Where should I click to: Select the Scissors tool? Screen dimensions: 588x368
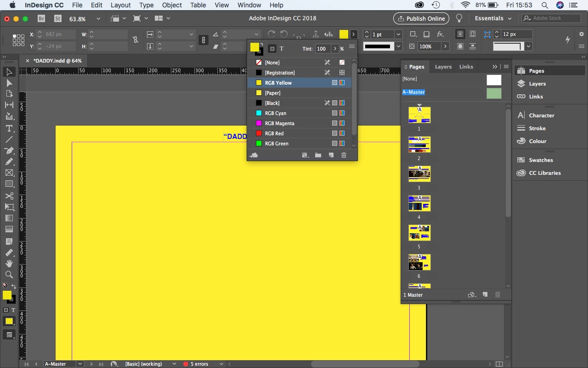9,196
